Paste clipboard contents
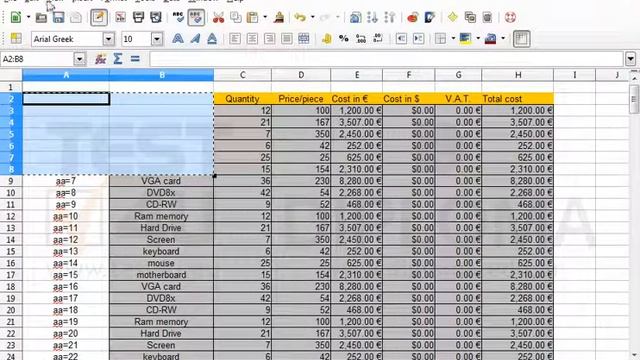Screen dimensions: 640x360 (253, 18)
